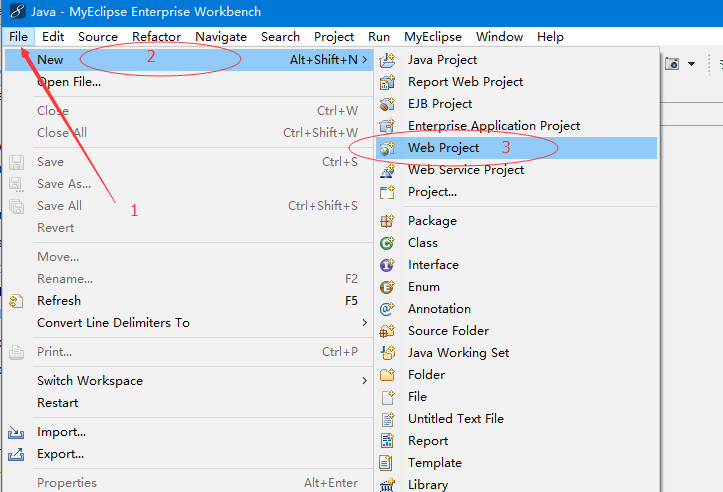Screen dimensions: 723x492
Task: Click the new File icon
Action: point(387,397)
